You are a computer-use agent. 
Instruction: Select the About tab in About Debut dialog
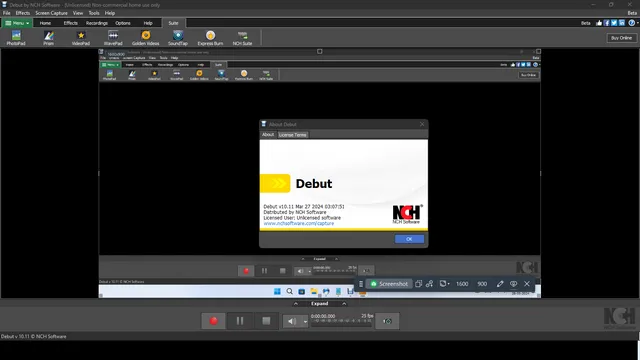[x=268, y=135]
